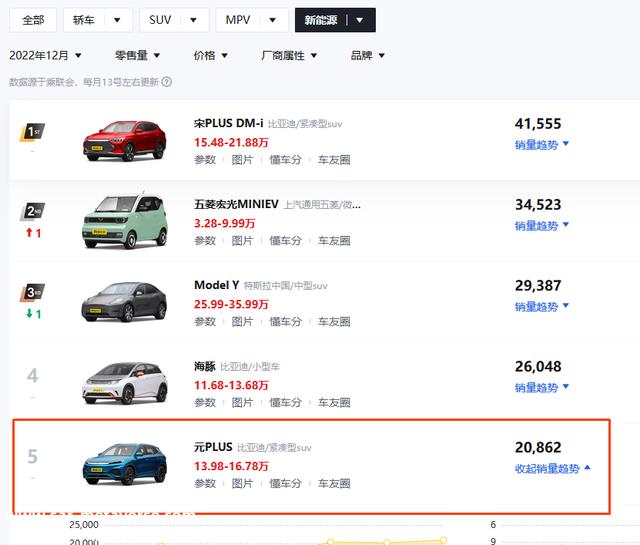This screenshot has width=640, height=545.
Task: Click 图片 under 五菱宏光MINIEV
Action: (242, 240)
